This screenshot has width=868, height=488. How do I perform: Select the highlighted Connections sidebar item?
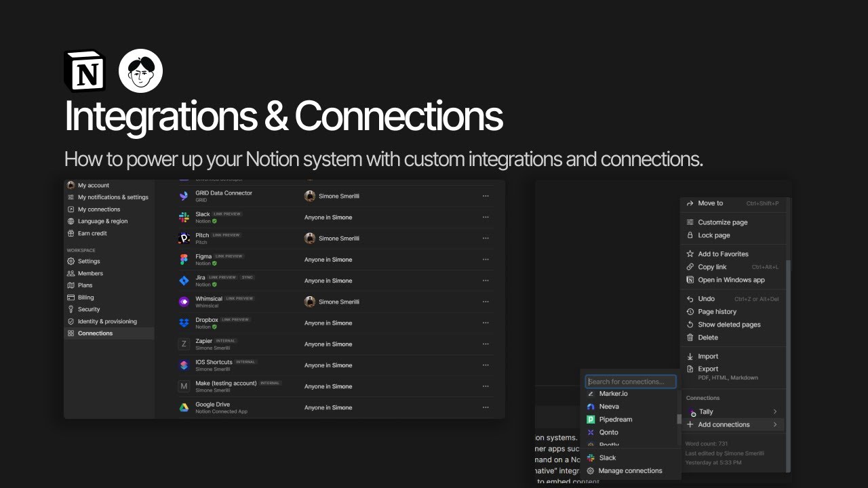pos(109,333)
